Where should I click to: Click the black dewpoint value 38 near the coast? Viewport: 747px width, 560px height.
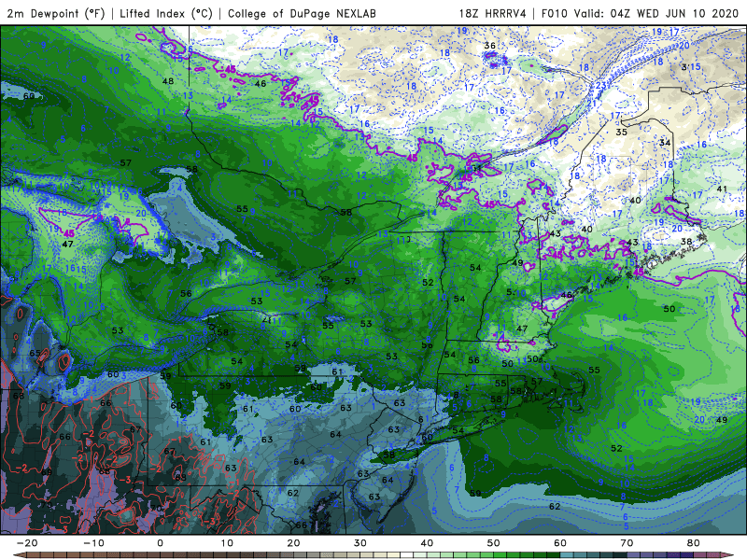click(686, 242)
